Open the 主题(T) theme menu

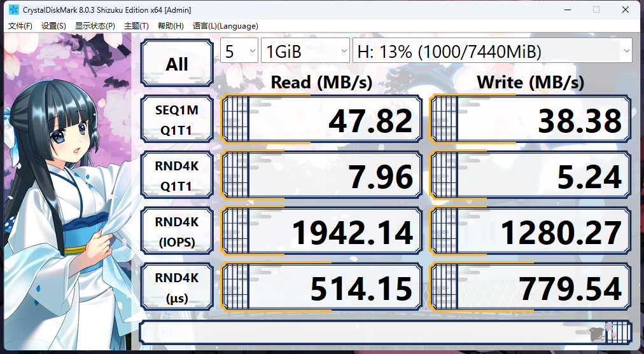(x=136, y=26)
